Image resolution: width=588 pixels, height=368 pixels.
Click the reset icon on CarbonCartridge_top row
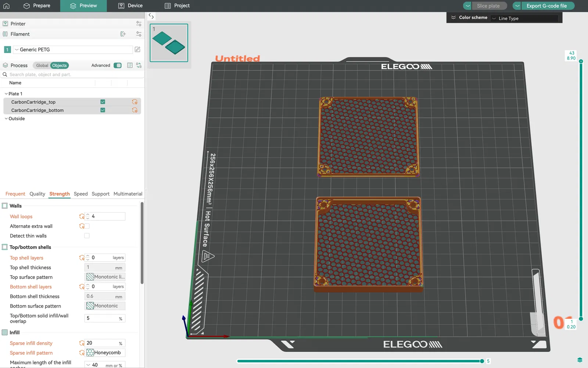coord(135,102)
